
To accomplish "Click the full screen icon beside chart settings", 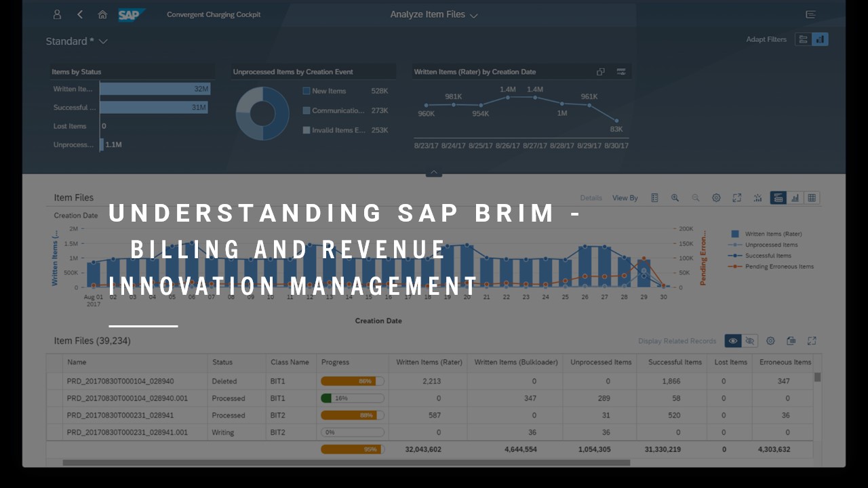I will point(737,198).
